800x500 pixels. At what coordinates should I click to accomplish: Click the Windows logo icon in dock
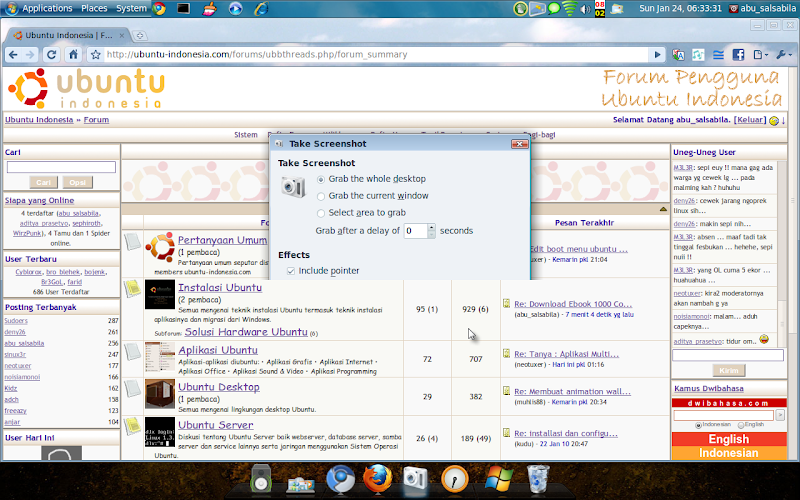[498, 479]
